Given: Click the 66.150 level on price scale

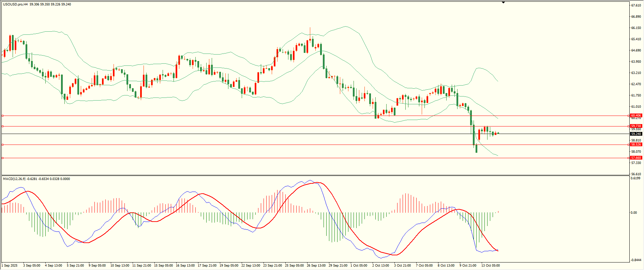Looking at the screenshot, I should pyautogui.click(x=636, y=28).
